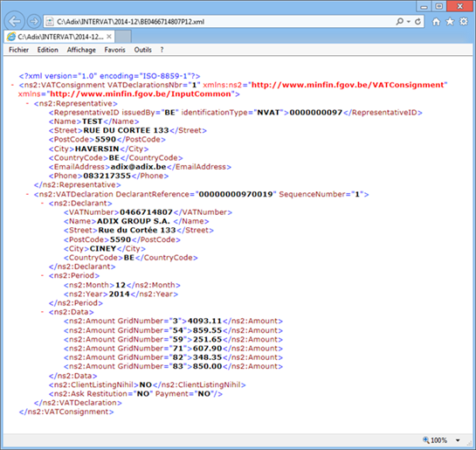The height and width of the screenshot is (450, 476).
Task: Click the Name value TEST
Action: tap(92, 121)
